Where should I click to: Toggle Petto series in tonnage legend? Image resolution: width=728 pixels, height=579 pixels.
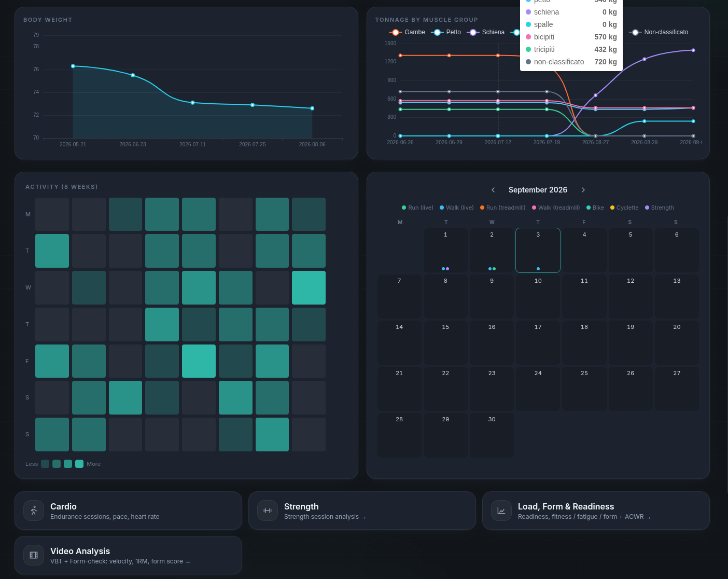[446, 32]
